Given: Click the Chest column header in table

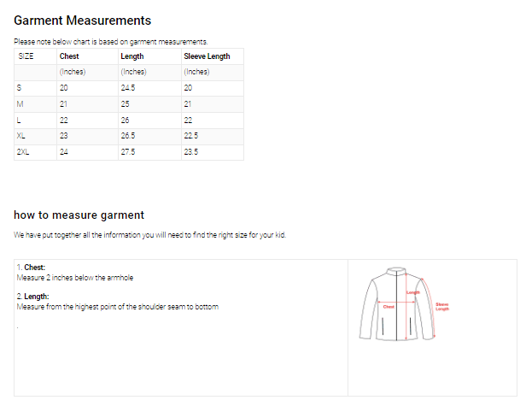Looking at the screenshot, I should 69,56.
